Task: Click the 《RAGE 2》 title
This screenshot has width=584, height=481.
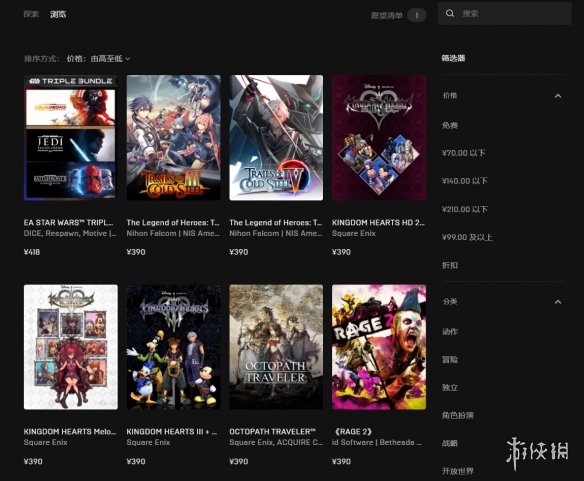Action: click(352, 431)
